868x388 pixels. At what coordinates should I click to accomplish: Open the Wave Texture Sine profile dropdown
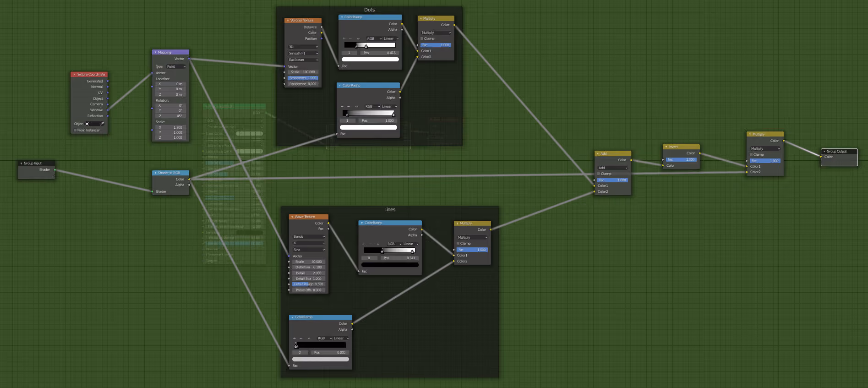point(309,250)
